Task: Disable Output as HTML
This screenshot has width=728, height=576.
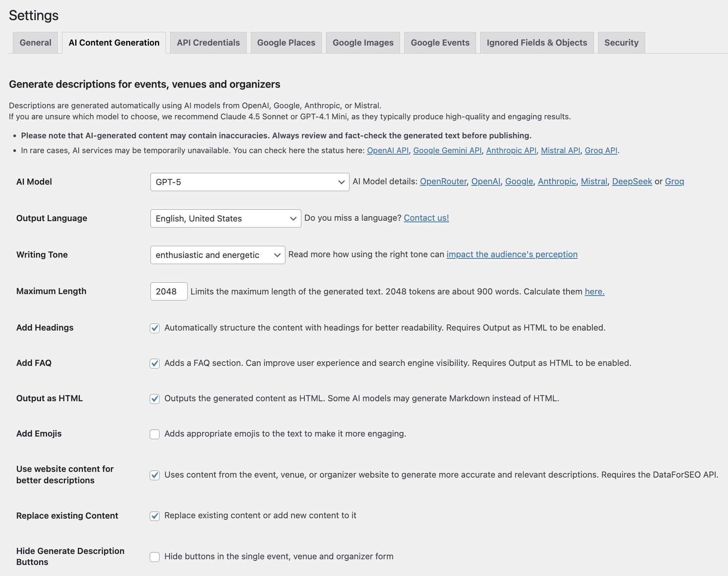Action: coord(154,399)
